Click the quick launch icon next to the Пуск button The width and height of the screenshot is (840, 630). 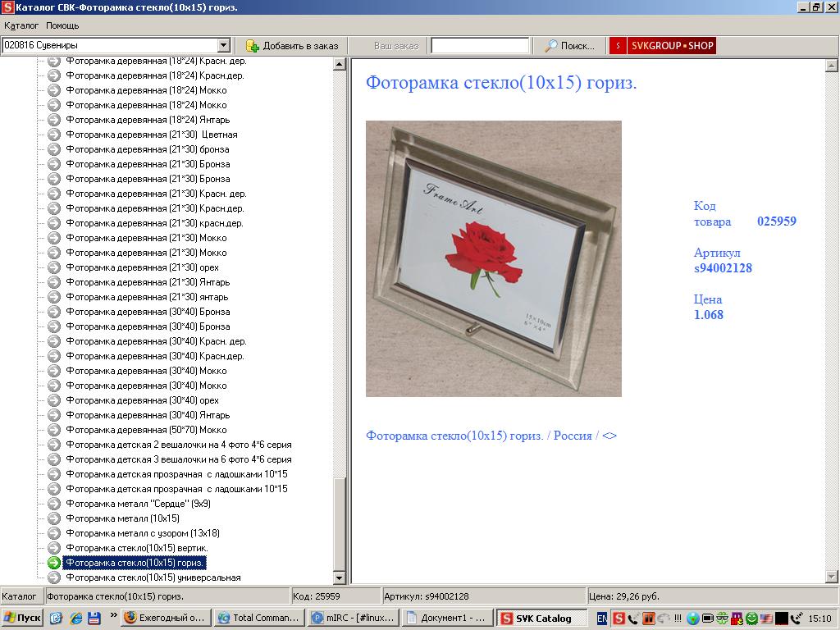pyautogui.click(x=56, y=618)
